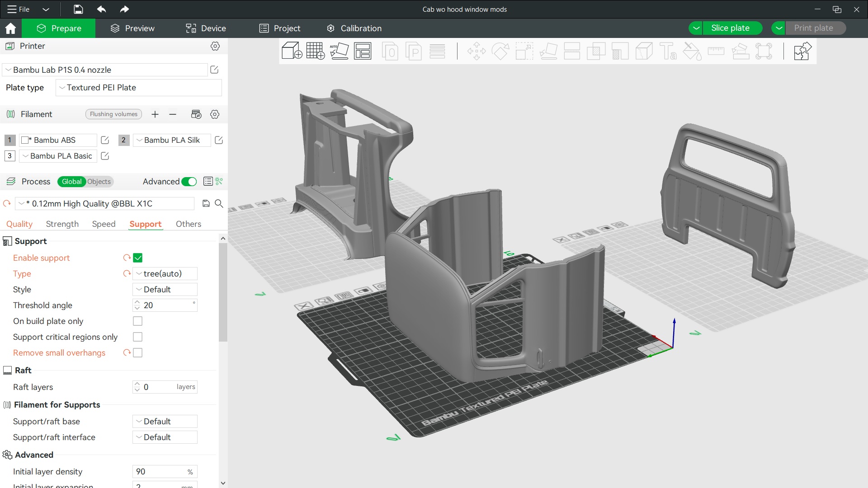Screen dimensions: 868x488
Task: Click the Arrange all objects icon
Action: coord(363,51)
